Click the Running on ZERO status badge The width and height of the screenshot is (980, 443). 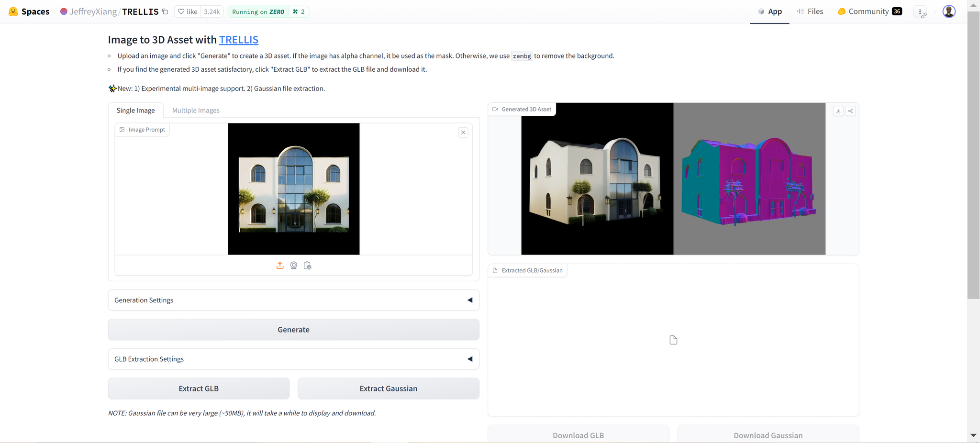pyautogui.click(x=258, y=11)
